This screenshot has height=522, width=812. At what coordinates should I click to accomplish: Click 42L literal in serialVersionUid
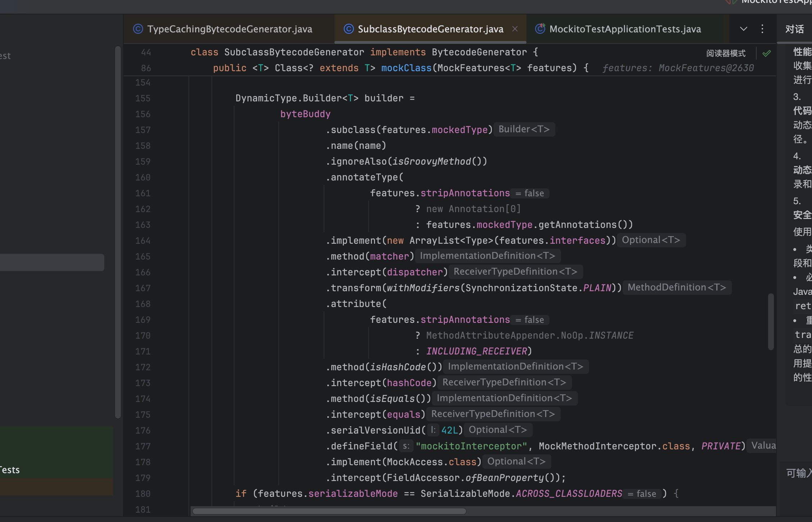pos(450,430)
